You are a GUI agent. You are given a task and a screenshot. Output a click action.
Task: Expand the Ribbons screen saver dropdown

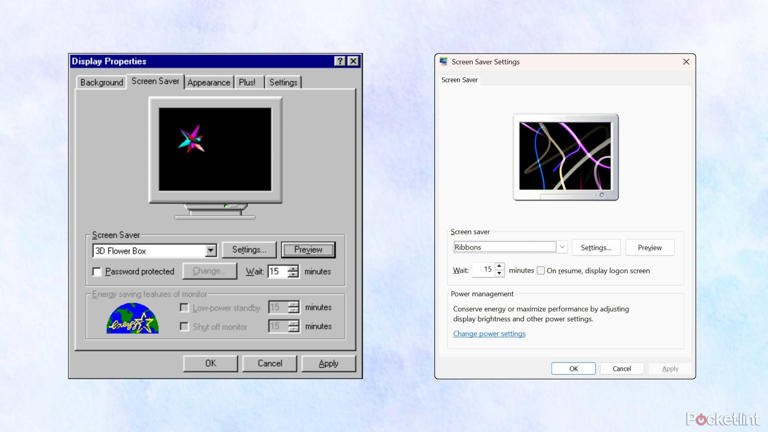point(562,247)
